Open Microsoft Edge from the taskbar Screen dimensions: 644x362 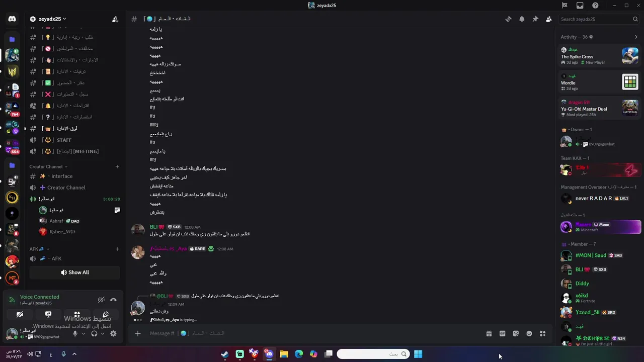pos(298,354)
